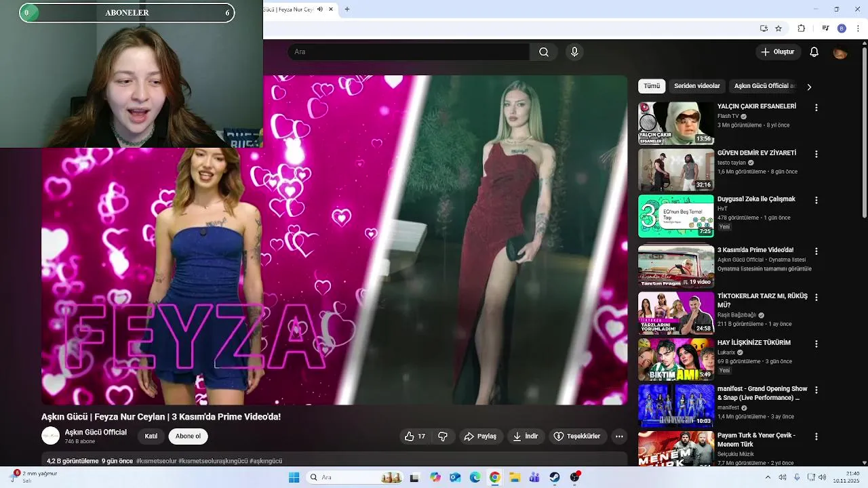Screen dimensions: 868x488
Task: Bookmark this page with the star icon
Action: pyautogui.click(x=778, y=28)
